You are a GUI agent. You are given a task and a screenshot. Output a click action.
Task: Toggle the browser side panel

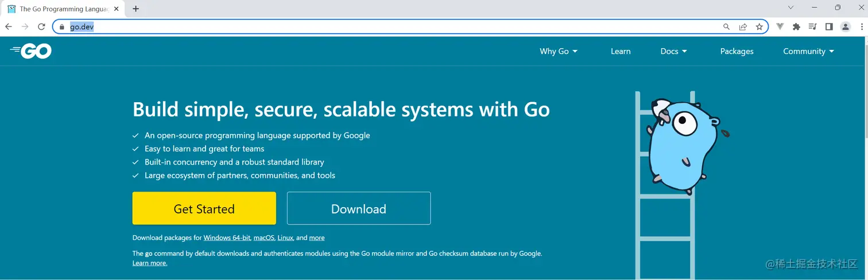point(829,26)
